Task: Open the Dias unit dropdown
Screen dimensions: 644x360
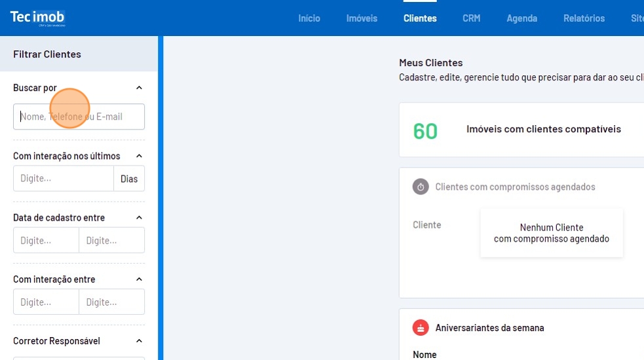Action: pyautogui.click(x=129, y=179)
